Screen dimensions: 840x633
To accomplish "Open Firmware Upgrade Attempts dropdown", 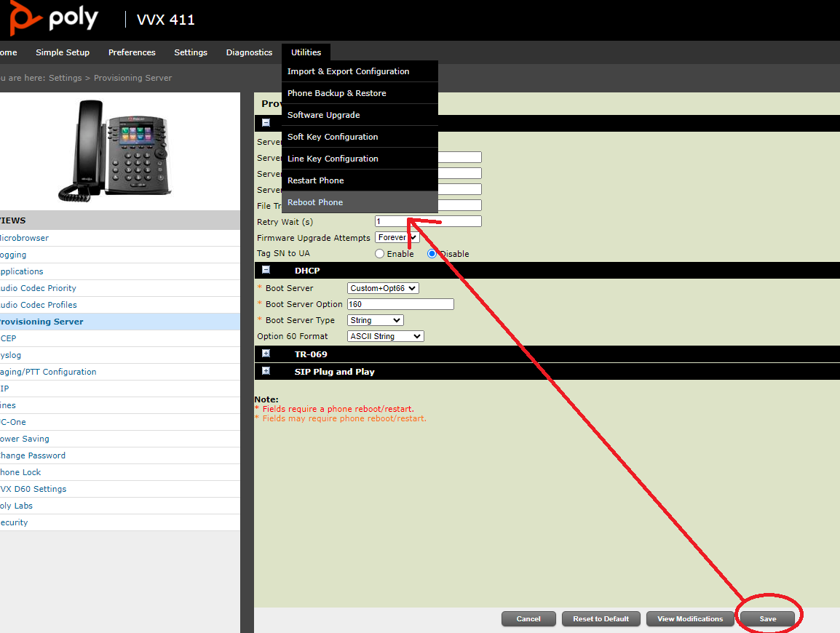I will 397,237.
